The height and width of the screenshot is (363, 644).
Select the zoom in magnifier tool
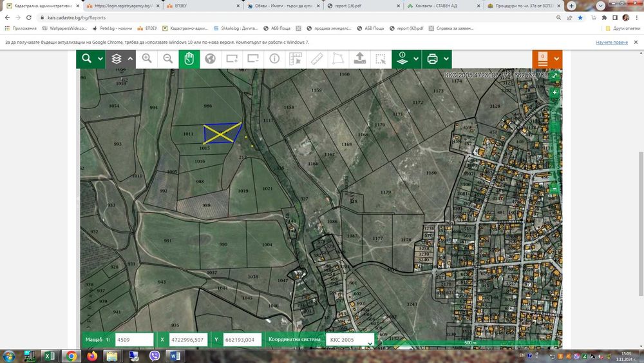pos(147,59)
